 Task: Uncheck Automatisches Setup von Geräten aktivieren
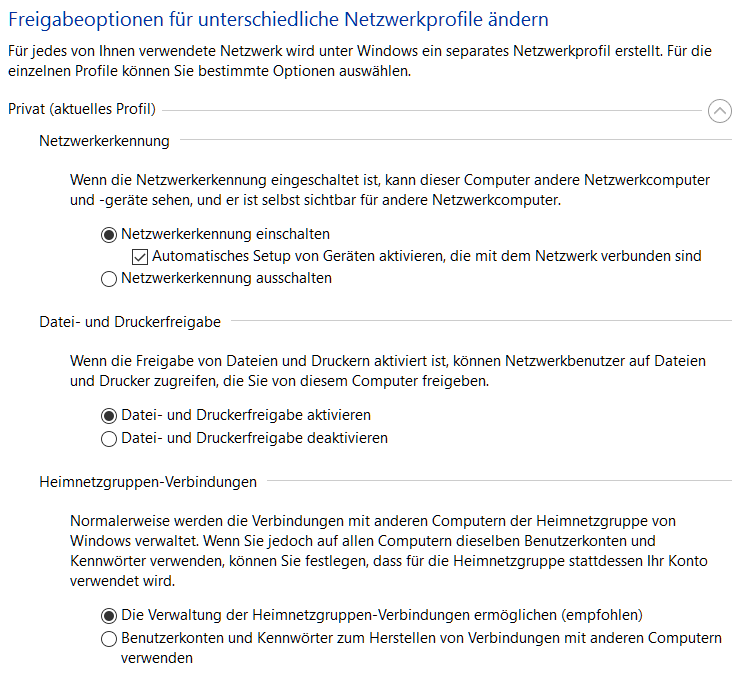(x=140, y=257)
